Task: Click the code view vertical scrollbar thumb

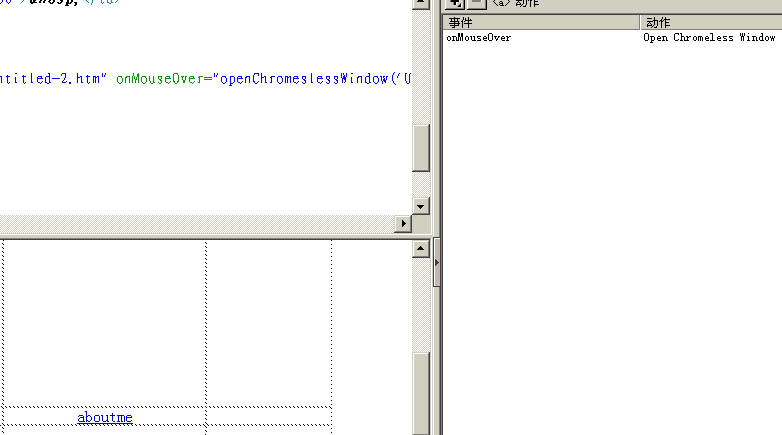Action: tap(421, 148)
